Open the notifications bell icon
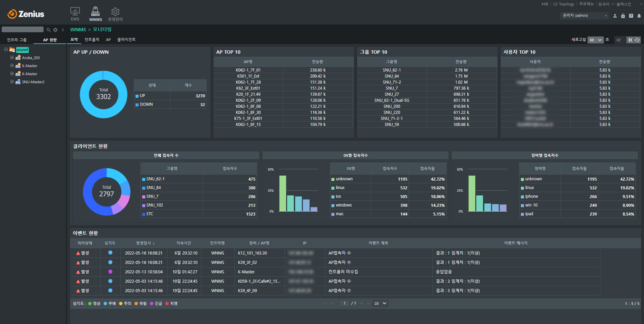This screenshot has height=324, width=644. click(x=639, y=16)
